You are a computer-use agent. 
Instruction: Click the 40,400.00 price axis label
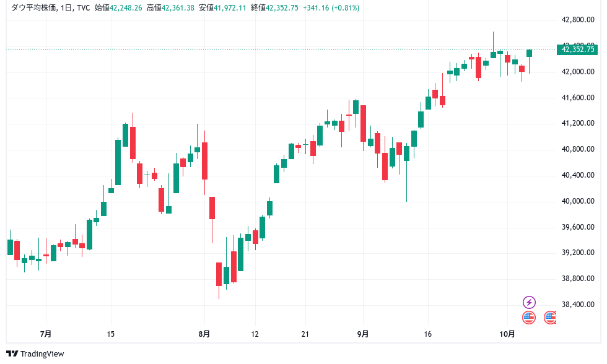(578, 175)
